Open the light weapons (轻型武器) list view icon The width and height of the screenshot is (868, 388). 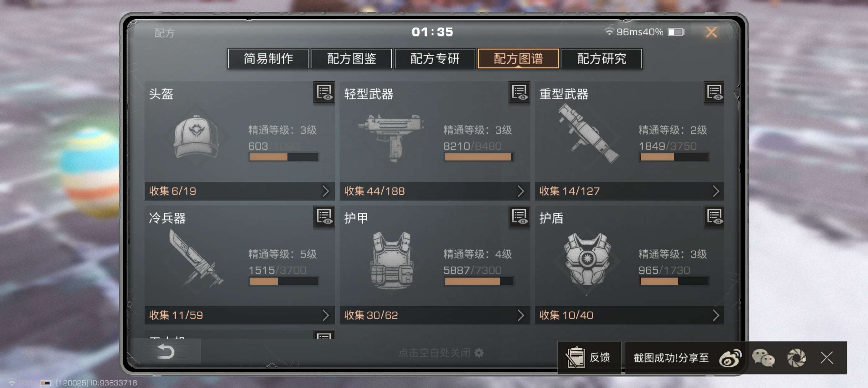[x=519, y=93]
